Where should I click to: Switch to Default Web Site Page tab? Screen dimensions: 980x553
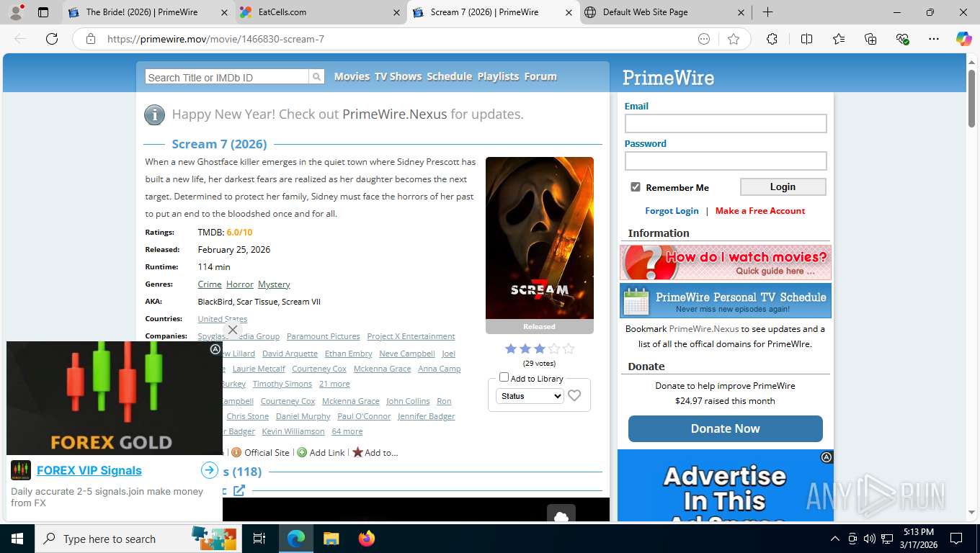(x=664, y=12)
